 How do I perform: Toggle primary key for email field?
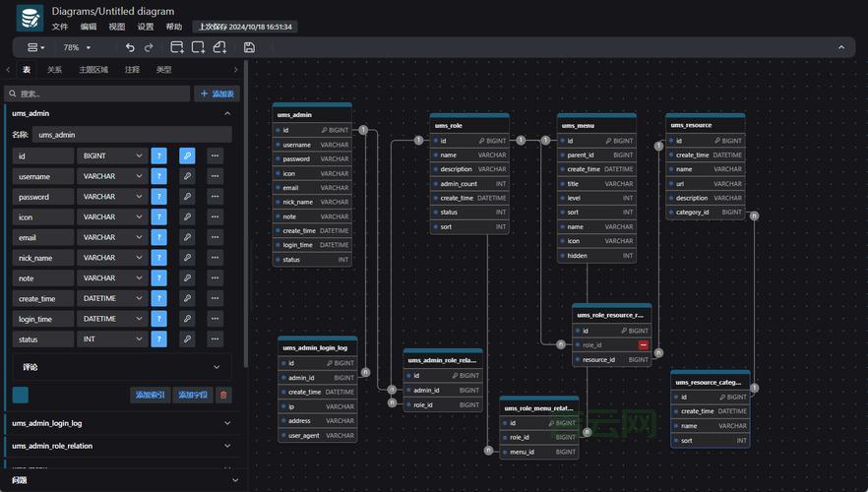click(x=187, y=237)
